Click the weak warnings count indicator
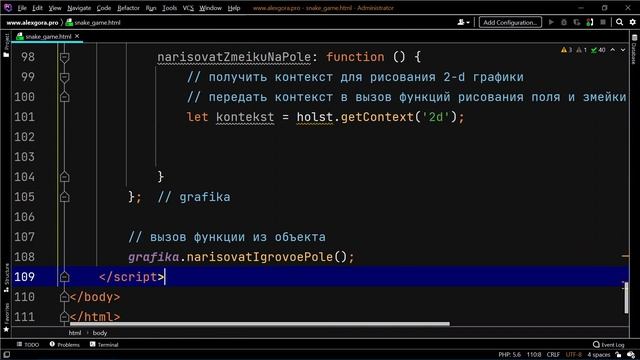 (581, 50)
